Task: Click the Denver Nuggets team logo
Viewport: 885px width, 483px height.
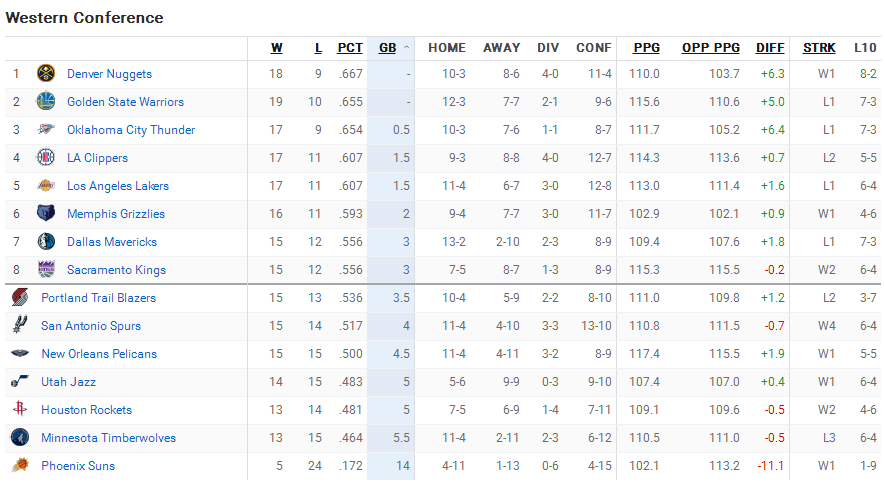Action: 46,74
